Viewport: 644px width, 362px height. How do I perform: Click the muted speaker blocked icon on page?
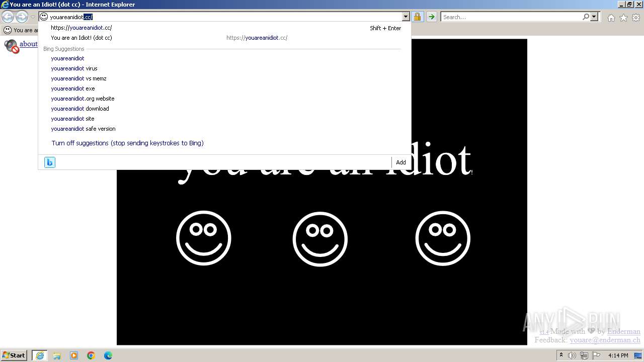(x=12, y=46)
